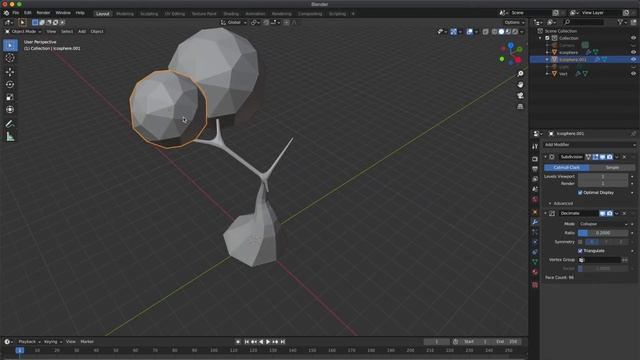Remove the Subdivision modifier with X

tap(624, 157)
